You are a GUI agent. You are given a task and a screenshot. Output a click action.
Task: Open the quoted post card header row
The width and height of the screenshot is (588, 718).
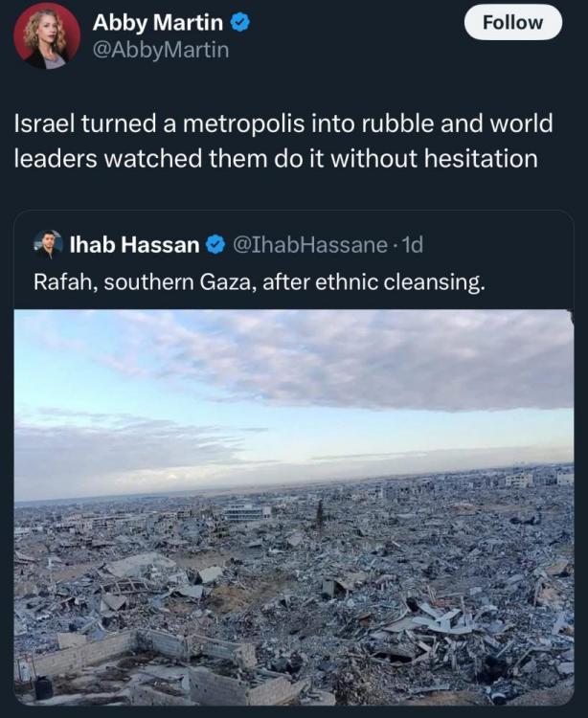point(228,245)
